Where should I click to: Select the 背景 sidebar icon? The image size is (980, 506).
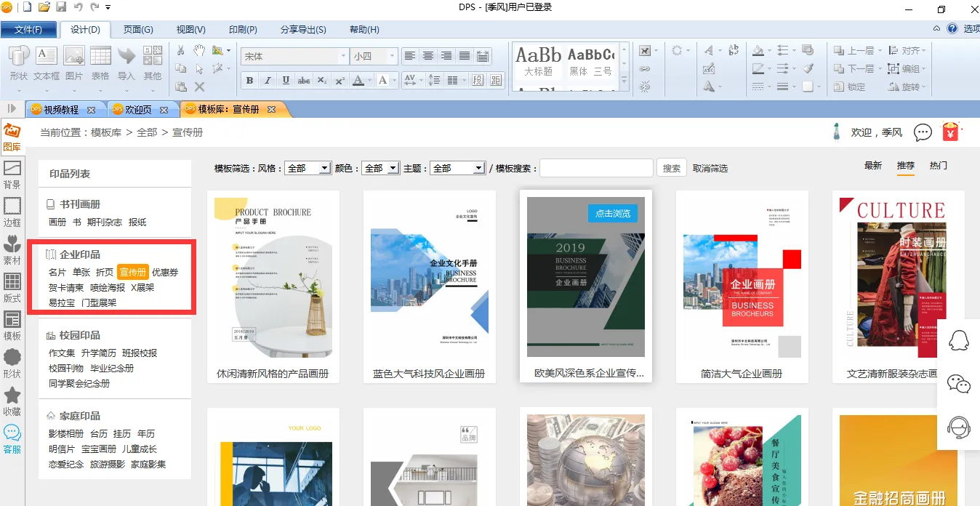(x=12, y=174)
